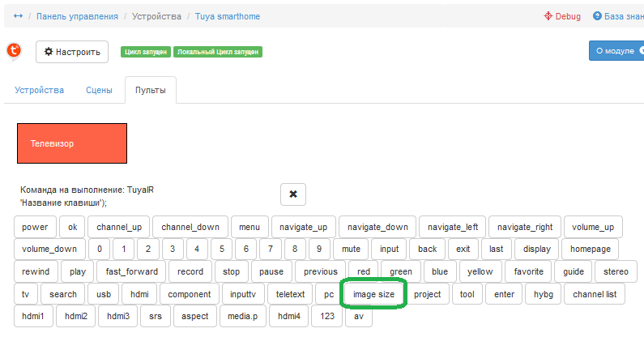Open the Debug link
The width and height of the screenshot is (644, 337).
coord(562,16)
